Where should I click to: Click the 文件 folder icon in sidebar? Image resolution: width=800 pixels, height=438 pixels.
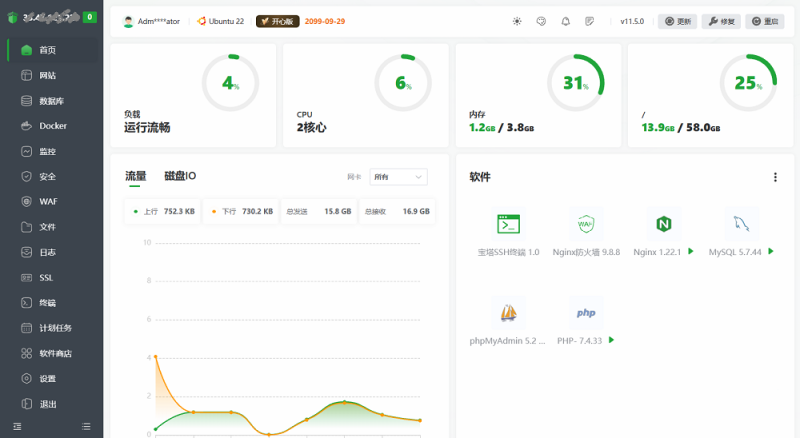27,227
